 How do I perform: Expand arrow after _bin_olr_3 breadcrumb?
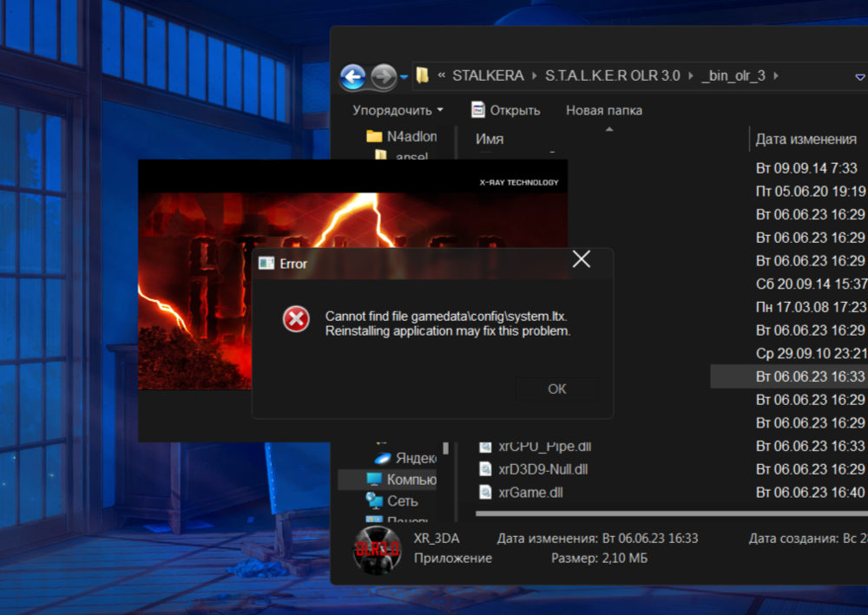pyautogui.click(x=775, y=75)
